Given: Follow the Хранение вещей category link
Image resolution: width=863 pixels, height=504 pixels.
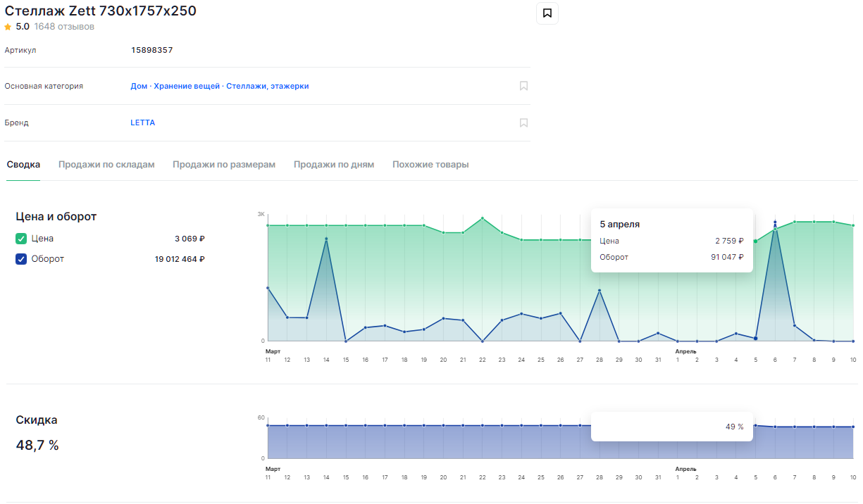Looking at the screenshot, I should pyautogui.click(x=187, y=86).
